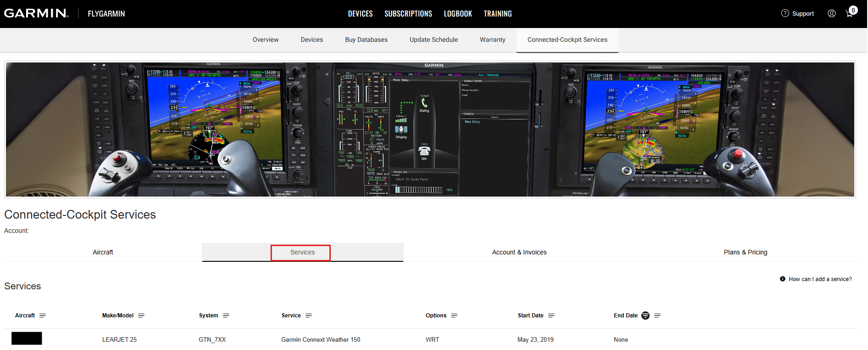The width and height of the screenshot is (868, 350).
Task: Sort by the Options column header
Action: (436, 316)
